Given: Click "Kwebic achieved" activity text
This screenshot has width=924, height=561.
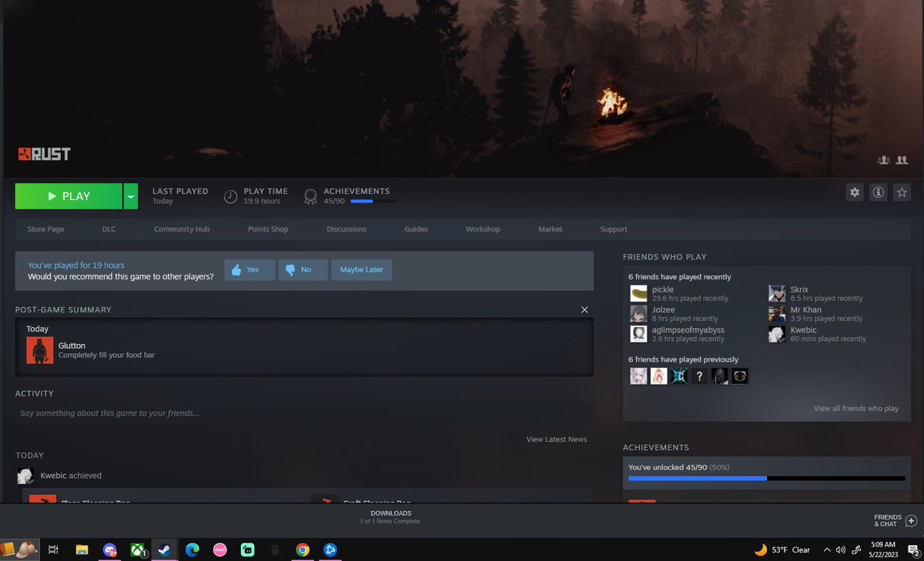Looking at the screenshot, I should coord(71,476).
